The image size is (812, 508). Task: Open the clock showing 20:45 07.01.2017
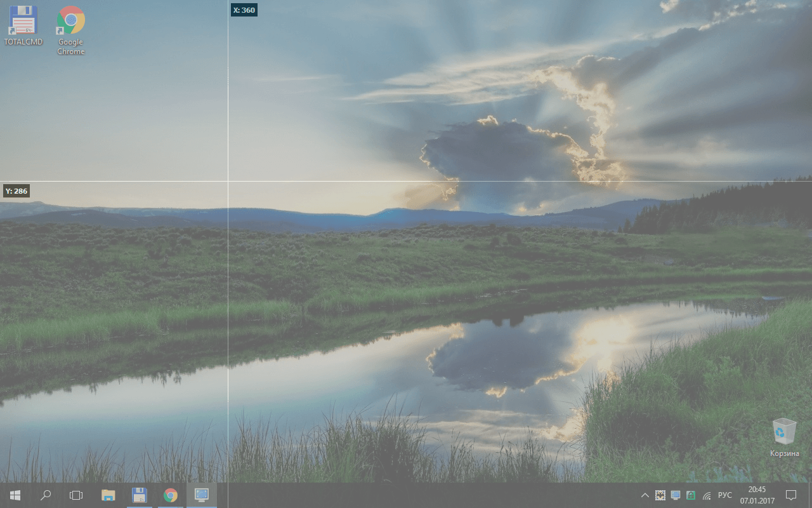pos(757,495)
